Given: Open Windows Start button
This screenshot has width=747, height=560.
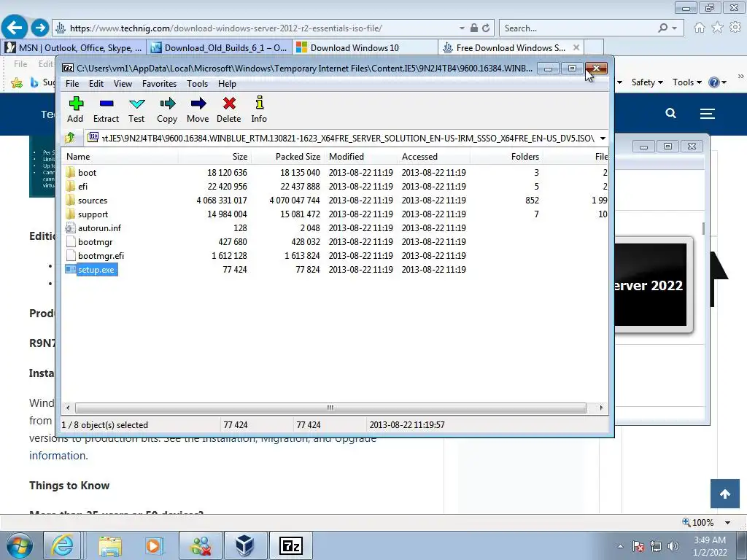Looking at the screenshot, I should point(20,545).
